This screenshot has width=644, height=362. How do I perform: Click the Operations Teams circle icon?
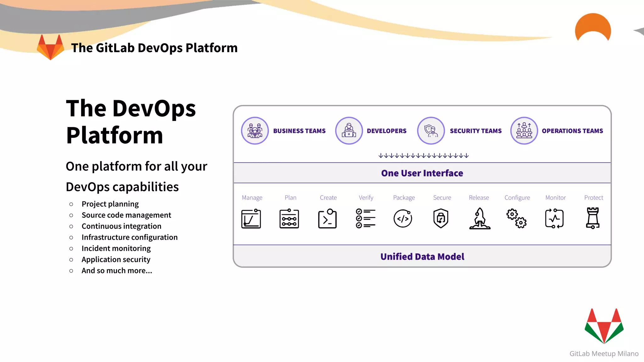(x=524, y=131)
